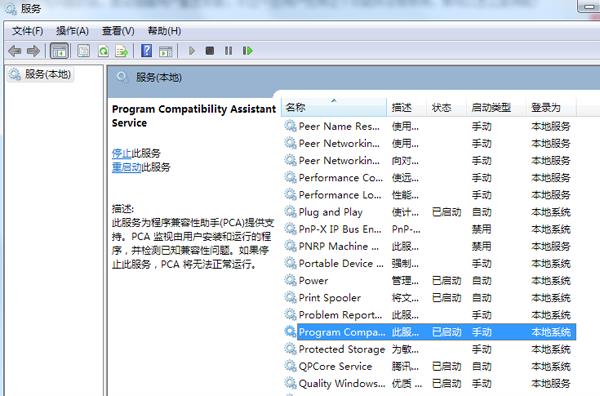
Task: Click the magnifier icon in 服务(本地) header
Action: (x=122, y=77)
